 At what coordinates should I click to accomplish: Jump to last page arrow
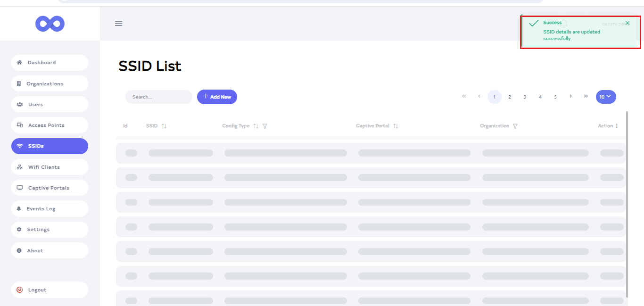tap(586, 97)
